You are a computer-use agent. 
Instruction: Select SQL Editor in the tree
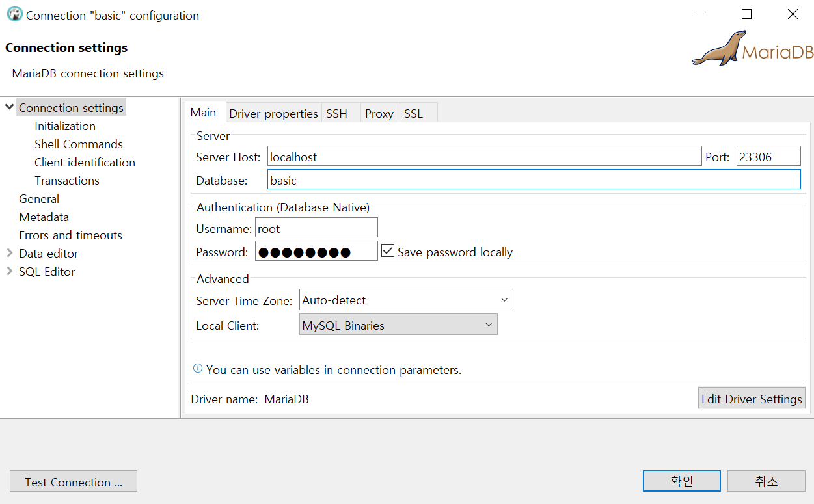tap(47, 271)
